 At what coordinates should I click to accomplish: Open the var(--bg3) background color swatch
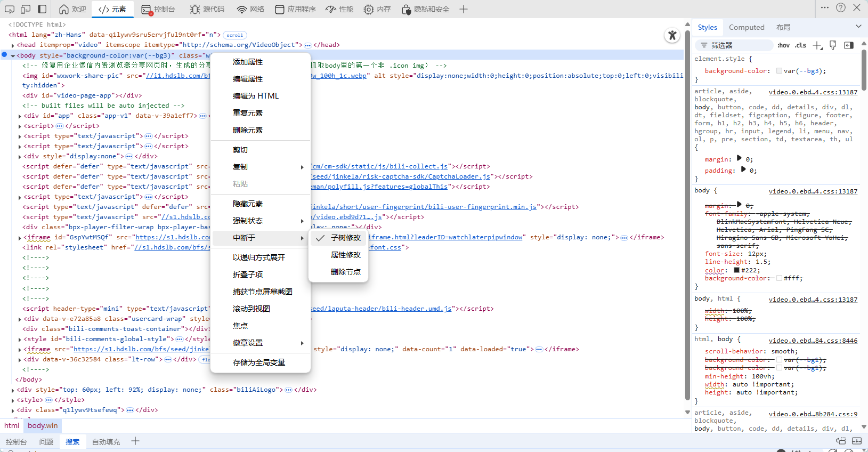[779, 71]
